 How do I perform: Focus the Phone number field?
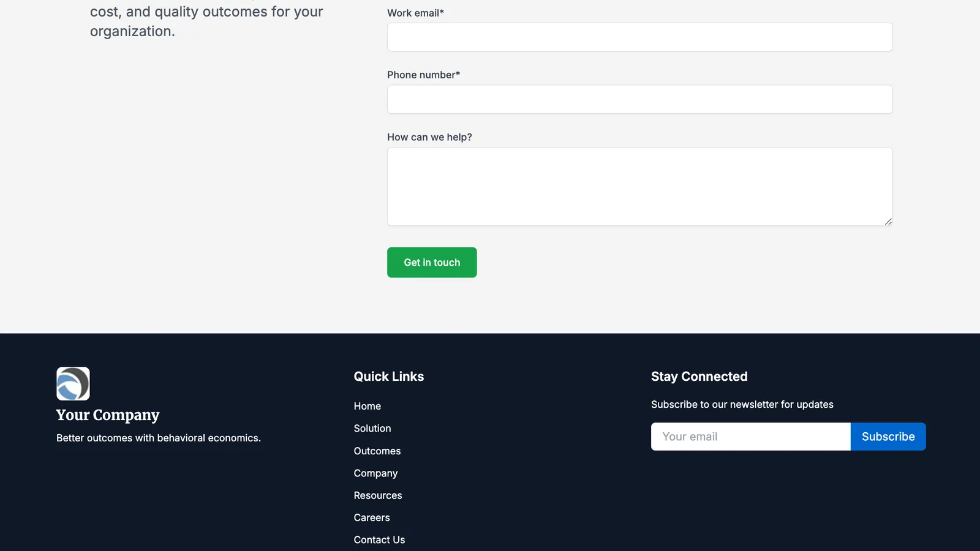[x=639, y=99]
